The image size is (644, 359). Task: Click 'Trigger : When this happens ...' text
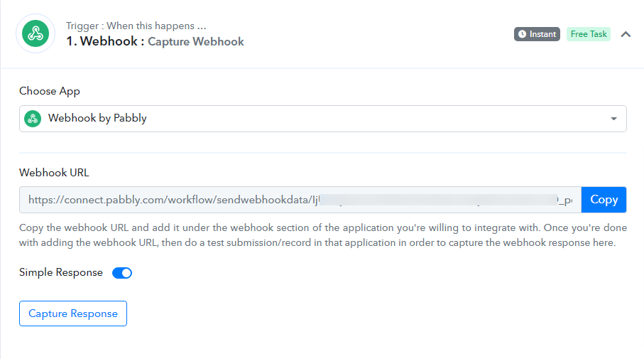pyautogui.click(x=136, y=26)
